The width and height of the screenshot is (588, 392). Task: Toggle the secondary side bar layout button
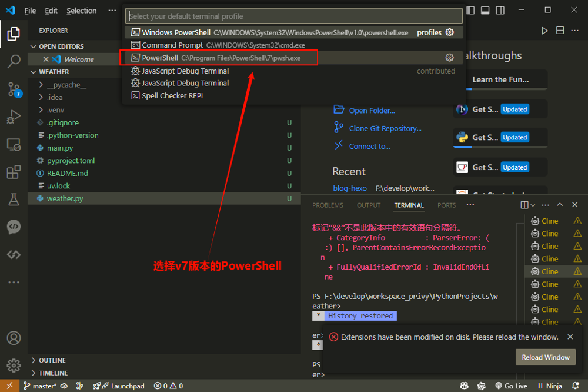tap(500, 10)
